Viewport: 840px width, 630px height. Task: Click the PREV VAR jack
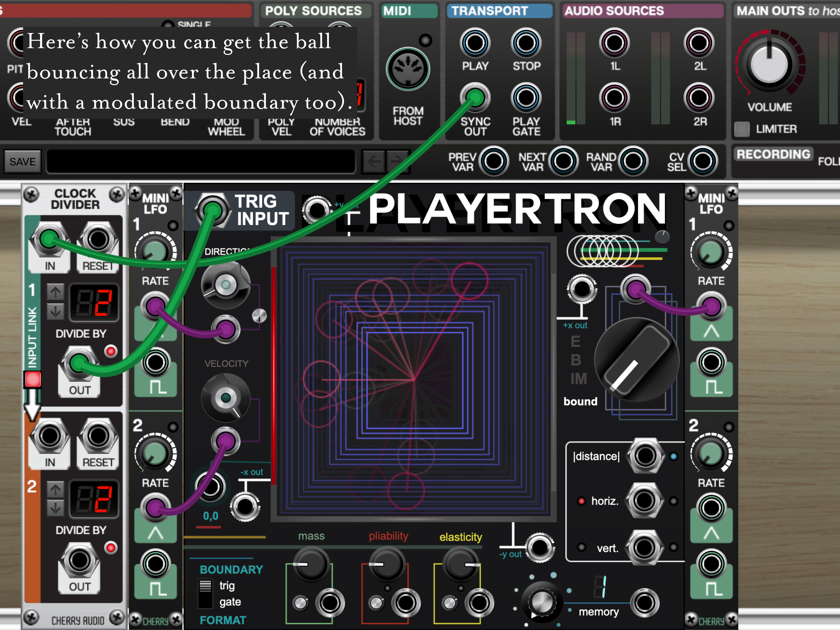click(494, 161)
